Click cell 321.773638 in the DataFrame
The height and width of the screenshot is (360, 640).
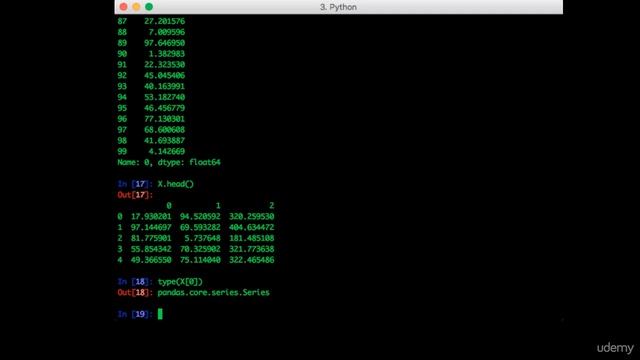click(252, 249)
